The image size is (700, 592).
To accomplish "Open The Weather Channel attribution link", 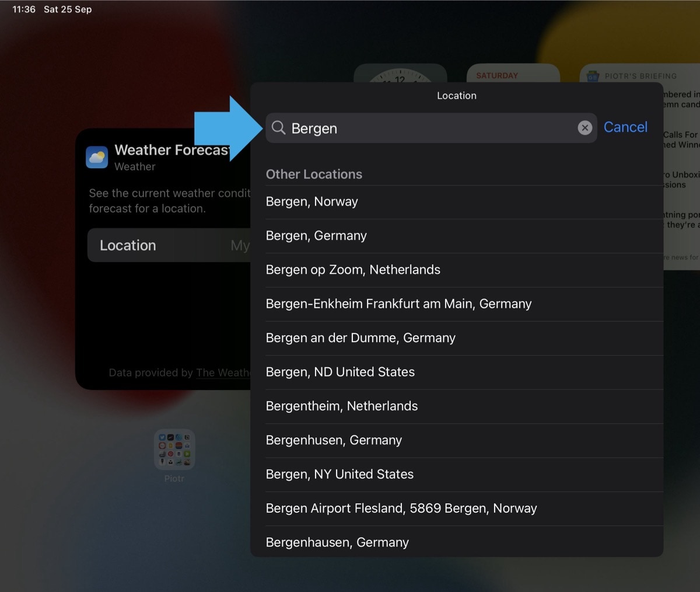I will coord(223,372).
